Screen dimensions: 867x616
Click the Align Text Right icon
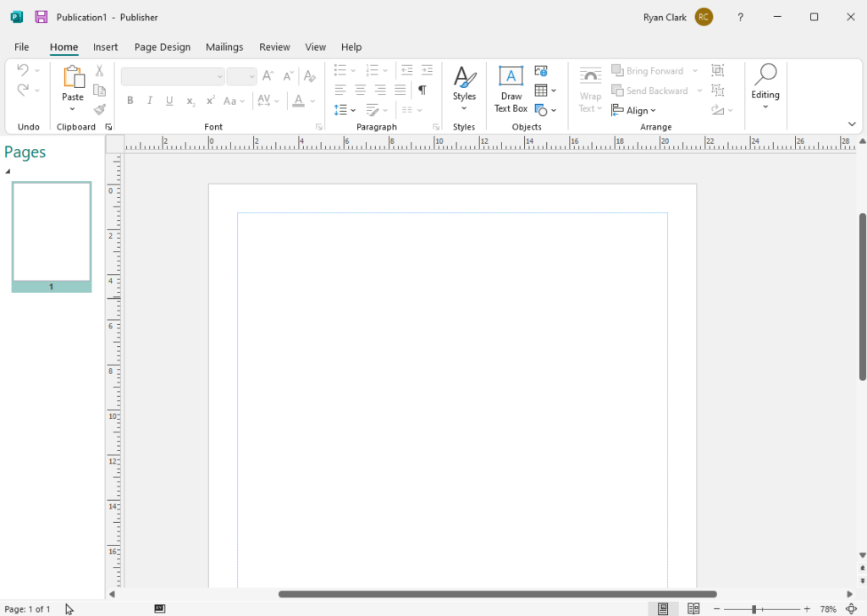click(x=380, y=90)
